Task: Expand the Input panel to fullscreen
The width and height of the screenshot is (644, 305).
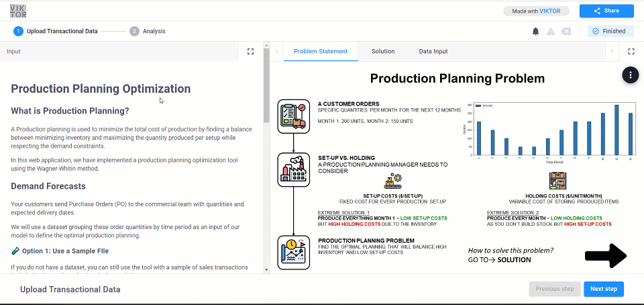Action: pos(250,51)
